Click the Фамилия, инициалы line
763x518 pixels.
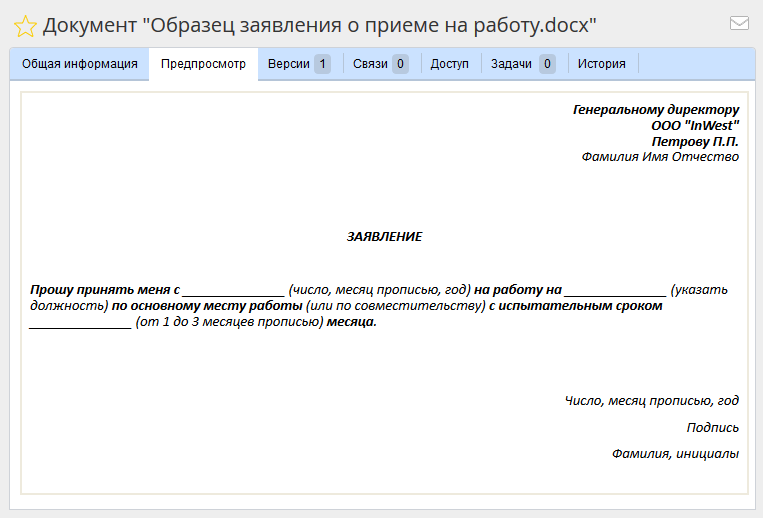675,454
